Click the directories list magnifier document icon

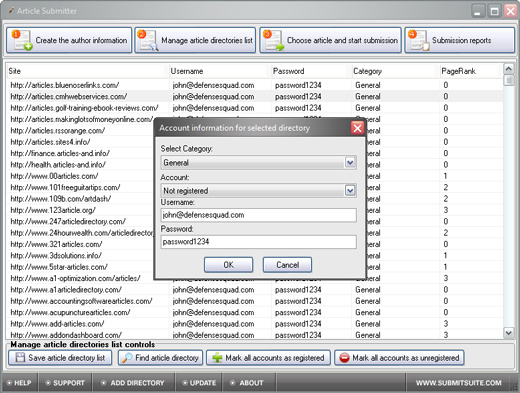[x=148, y=40]
